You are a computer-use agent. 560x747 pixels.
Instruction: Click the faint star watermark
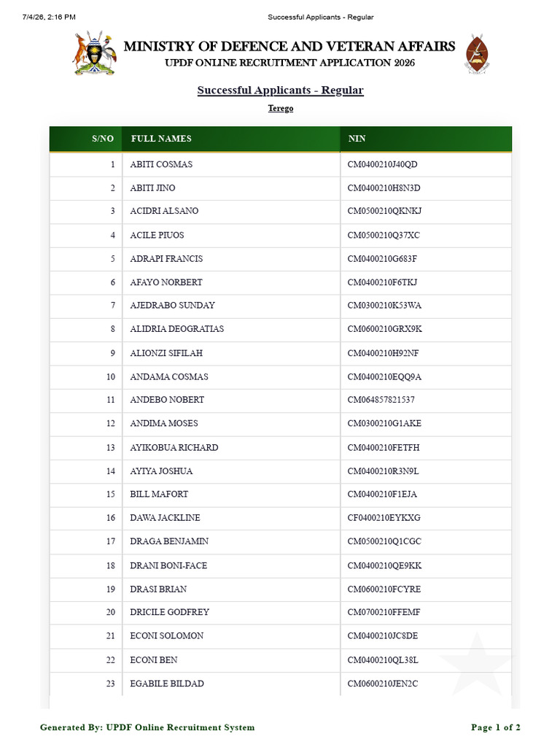pyautogui.click(x=477, y=663)
